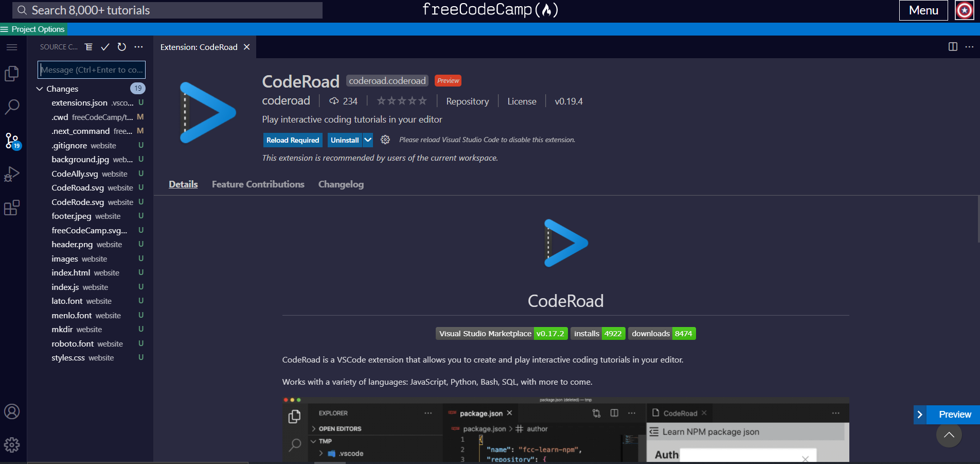This screenshot has height=464, width=980.
Task: Open the Uninstall dropdown arrow
Action: point(367,140)
